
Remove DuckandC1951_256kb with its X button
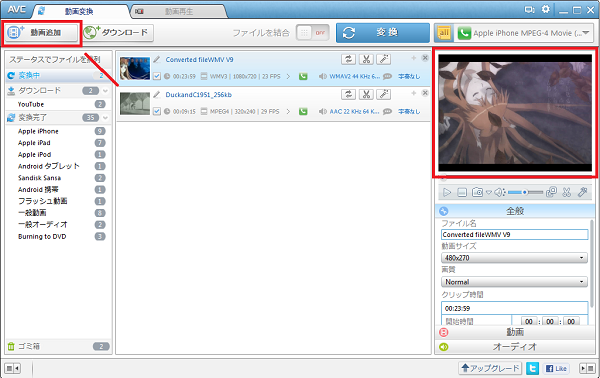[x=425, y=93]
